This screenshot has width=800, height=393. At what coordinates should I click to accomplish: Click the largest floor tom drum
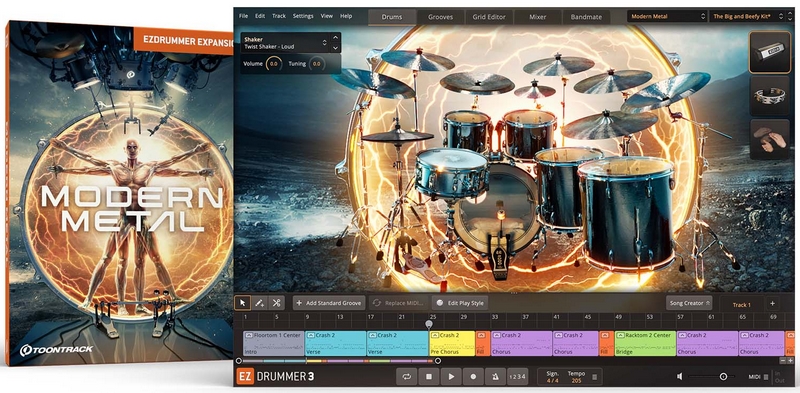pyautogui.click(x=629, y=214)
